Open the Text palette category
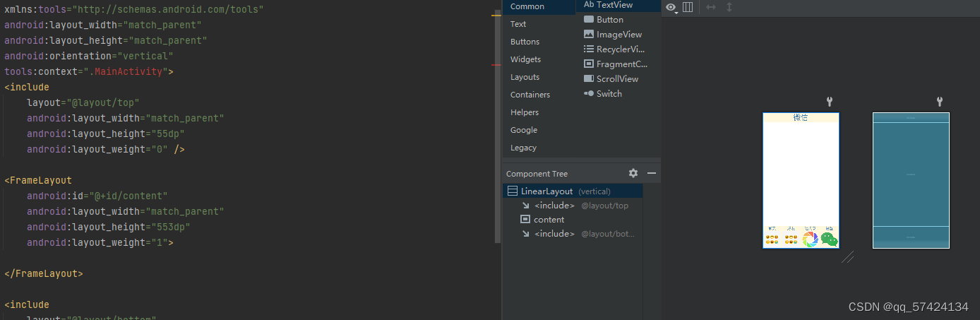Image resolution: width=980 pixels, height=320 pixels. tap(539, 24)
